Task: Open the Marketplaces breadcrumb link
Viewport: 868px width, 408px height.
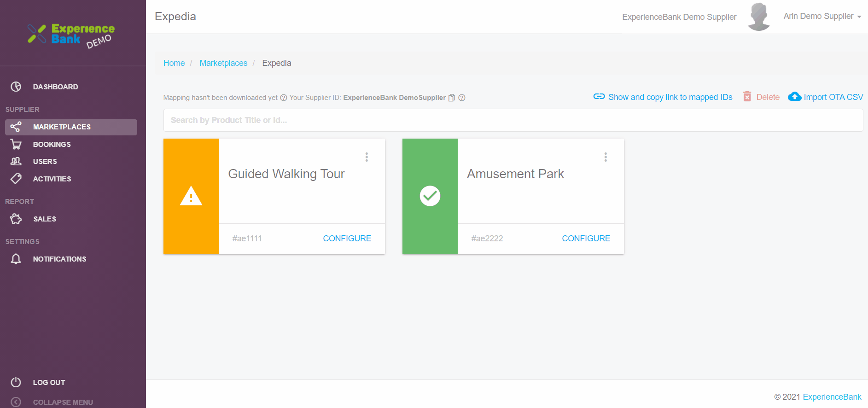Action: tap(223, 63)
